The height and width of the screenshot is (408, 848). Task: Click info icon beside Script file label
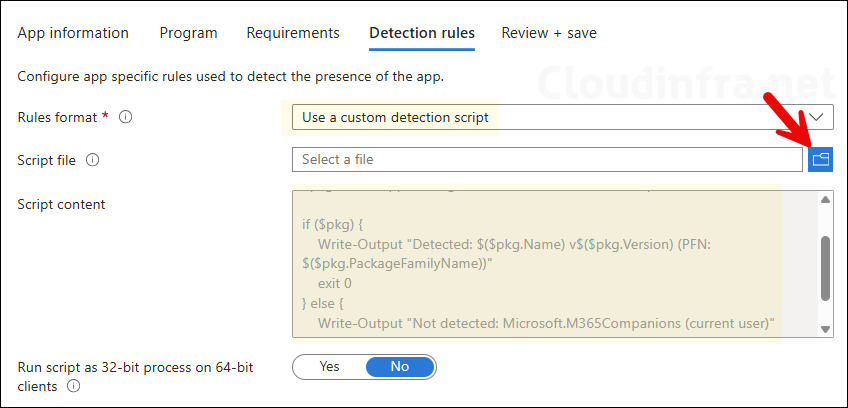[93, 160]
